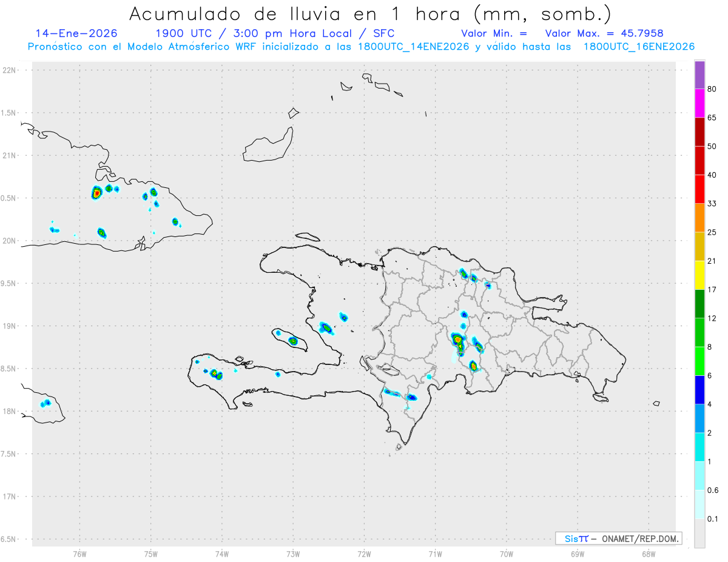The image size is (728, 562).
Task: Click the '21N' latitude label
Action: 10,155
